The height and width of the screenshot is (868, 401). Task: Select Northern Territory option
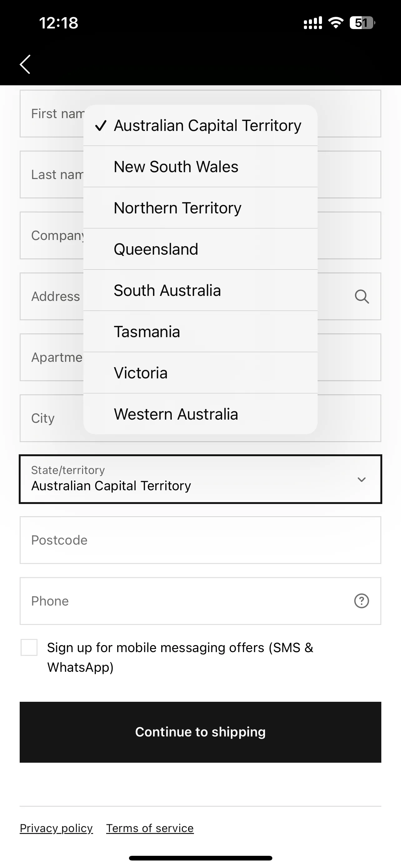tap(200, 208)
